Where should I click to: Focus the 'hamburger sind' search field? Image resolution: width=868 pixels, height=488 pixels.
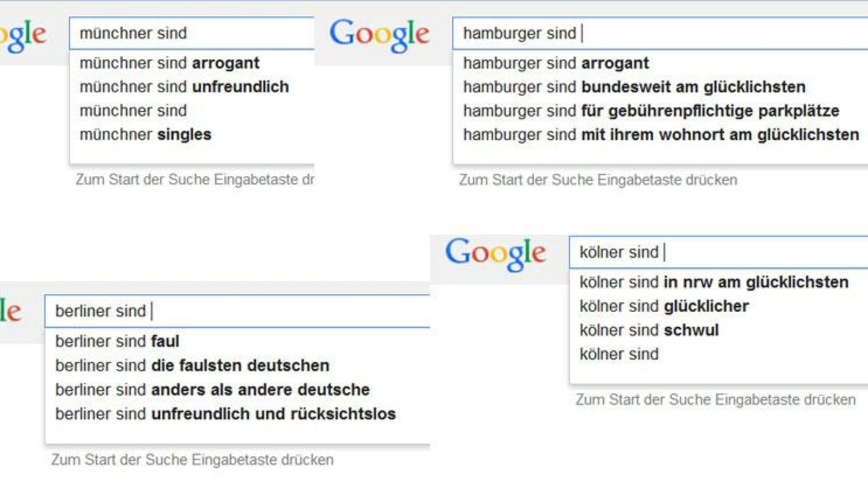click(660, 33)
